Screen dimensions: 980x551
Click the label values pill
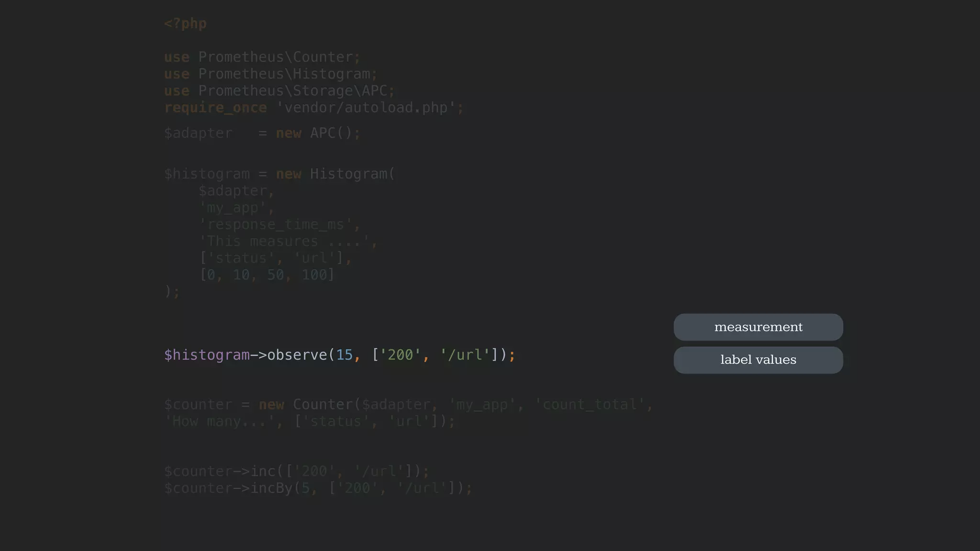(758, 360)
